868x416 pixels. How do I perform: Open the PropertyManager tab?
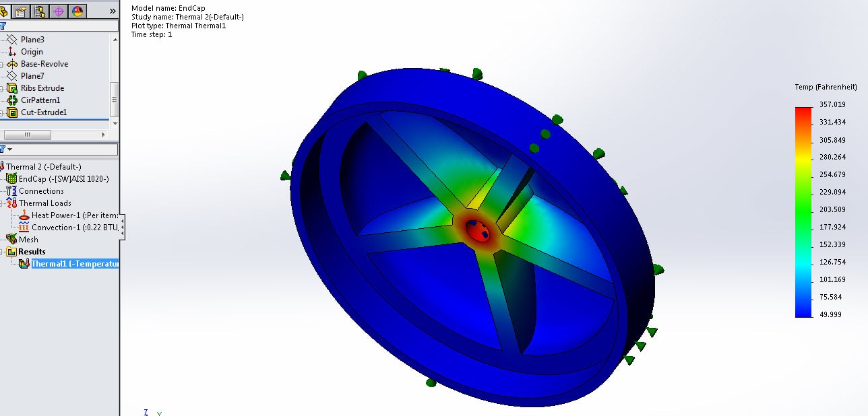coord(20,11)
